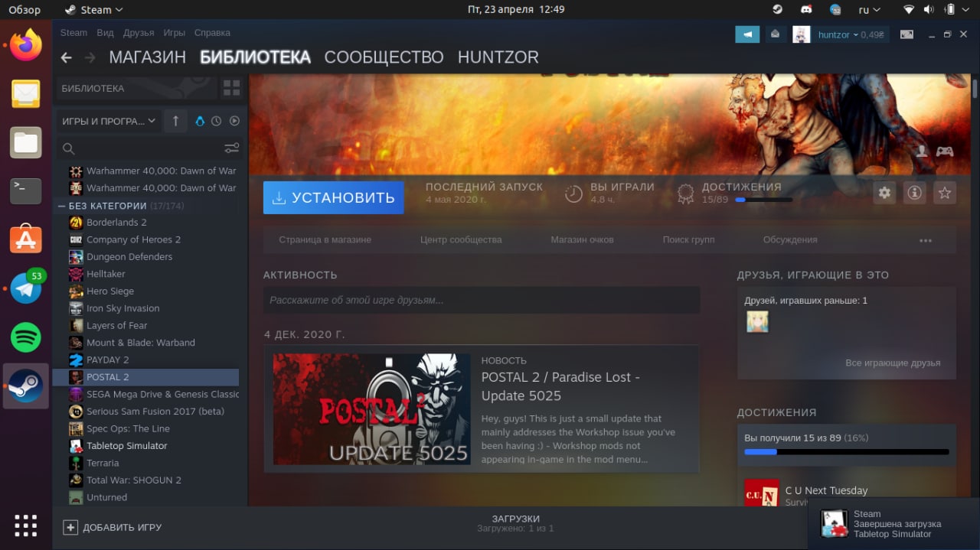Screen dimensions: 980x550
Task: Click the search magnifier icon
Action: click(x=68, y=148)
